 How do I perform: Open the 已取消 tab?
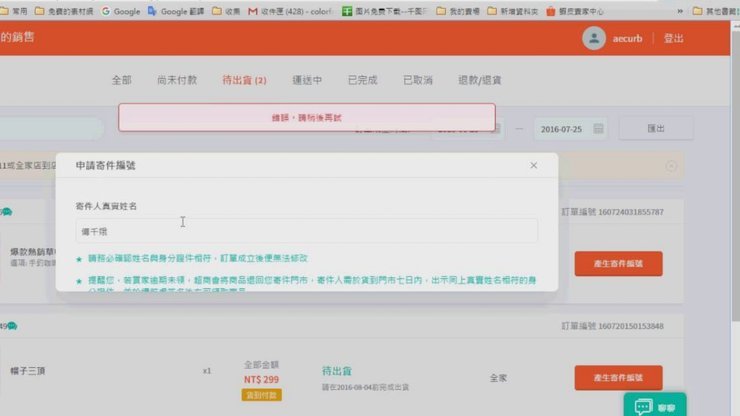[x=418, y=80]
